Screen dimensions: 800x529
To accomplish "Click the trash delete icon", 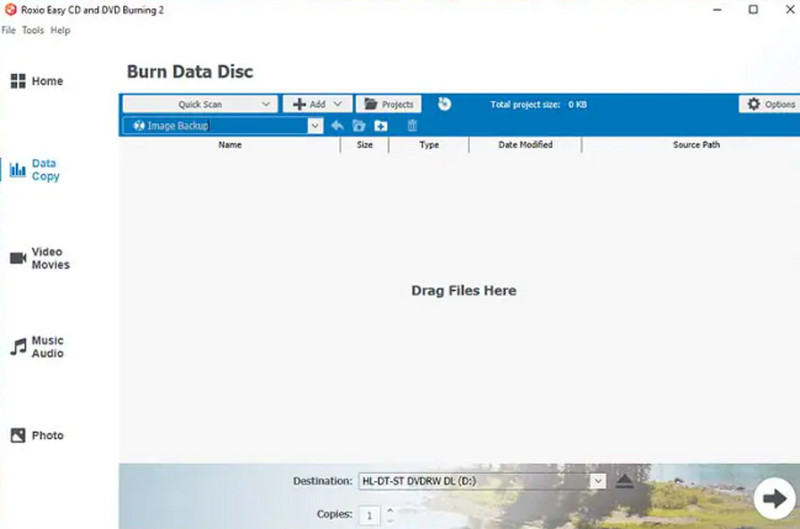I will click(411, 126).
